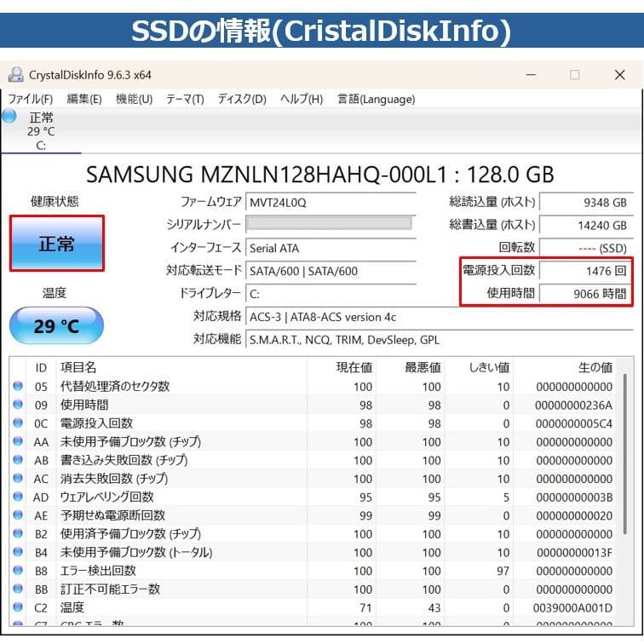The image size is (644, 644).
Task: Select the 書き込み失敗回数 (チップ) row
Action: (x=313, y=460)
